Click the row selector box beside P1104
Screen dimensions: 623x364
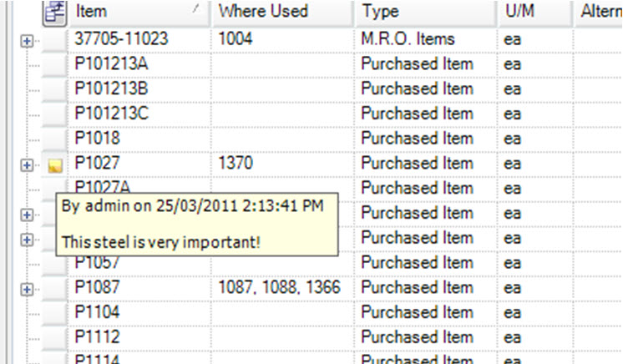[x=55, y=313]
